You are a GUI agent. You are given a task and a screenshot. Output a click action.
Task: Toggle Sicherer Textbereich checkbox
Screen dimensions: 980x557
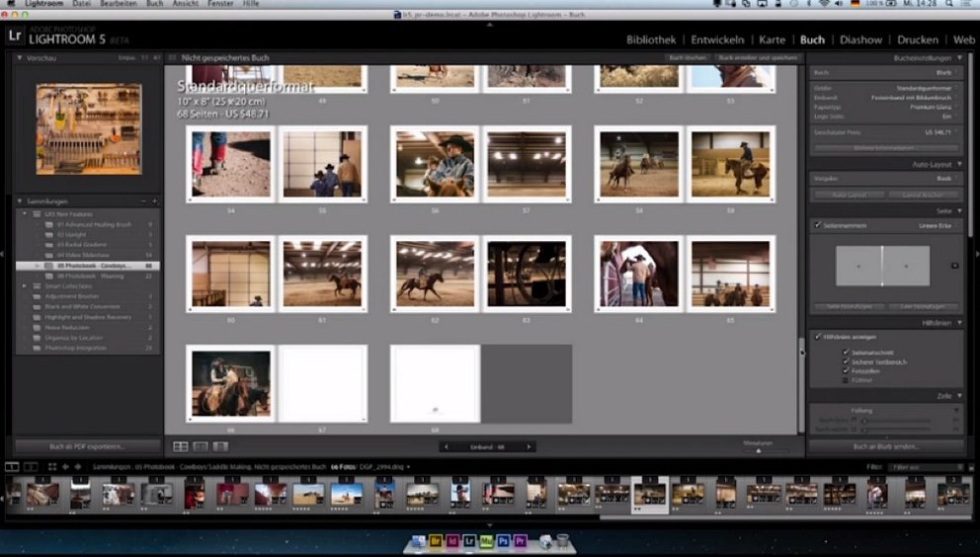click(846, 361)
